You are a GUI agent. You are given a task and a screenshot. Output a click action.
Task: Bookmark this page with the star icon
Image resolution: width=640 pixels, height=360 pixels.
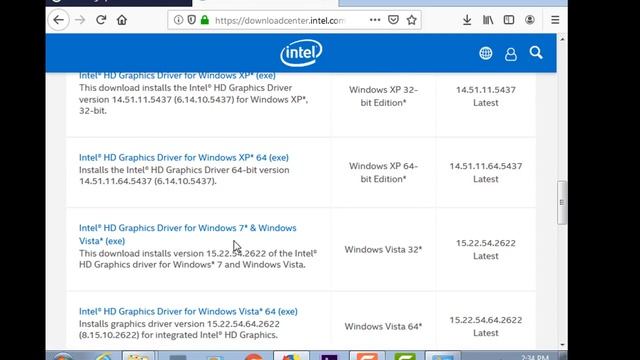point(411,20)
